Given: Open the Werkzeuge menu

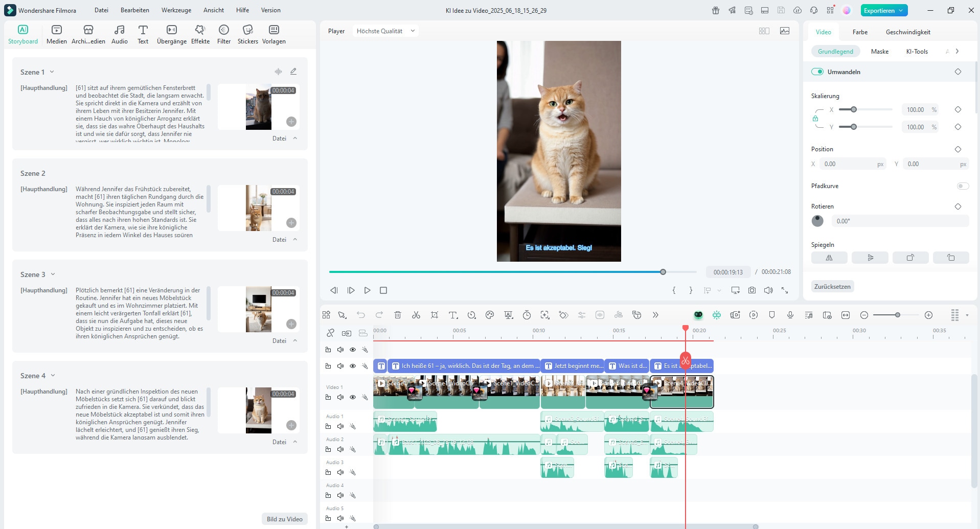Looking at the screenshot, I should click(176, 10).
